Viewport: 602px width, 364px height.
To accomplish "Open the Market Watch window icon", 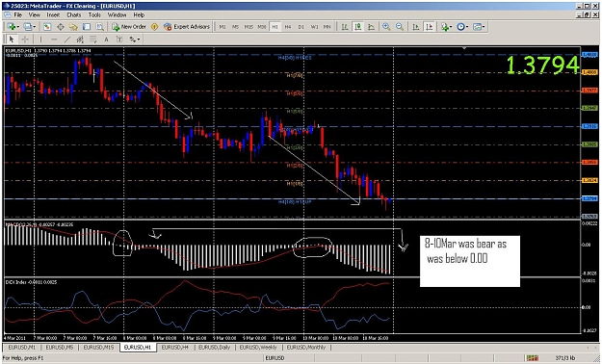I will tap(47, 27).
